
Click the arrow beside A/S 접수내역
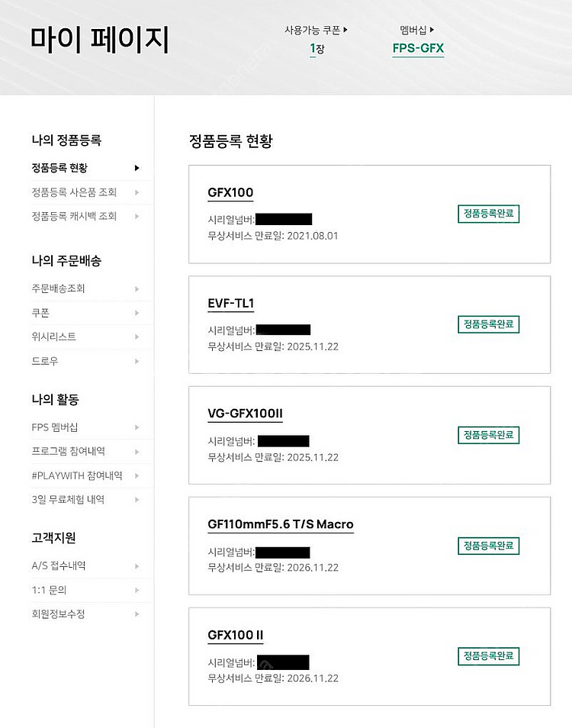coord(137,566)
